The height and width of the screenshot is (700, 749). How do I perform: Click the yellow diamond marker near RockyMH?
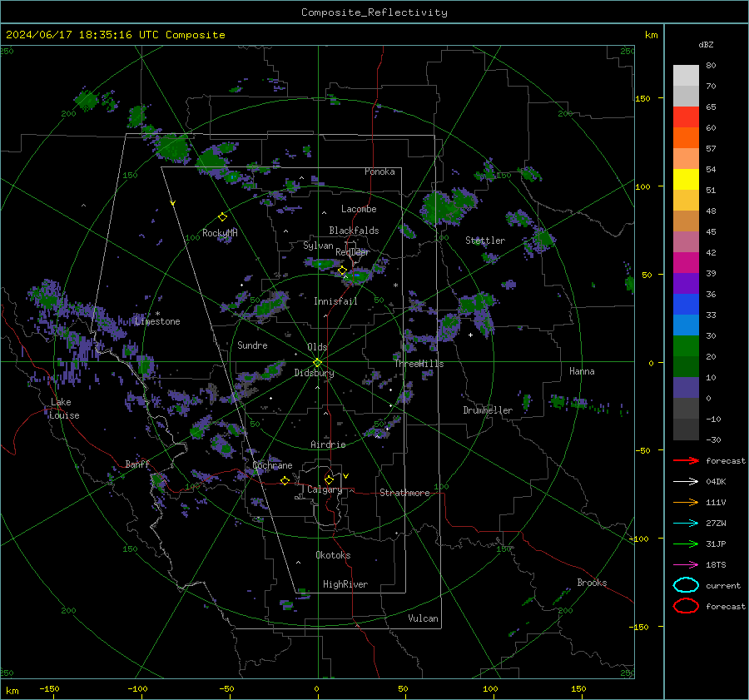[222, 217]
